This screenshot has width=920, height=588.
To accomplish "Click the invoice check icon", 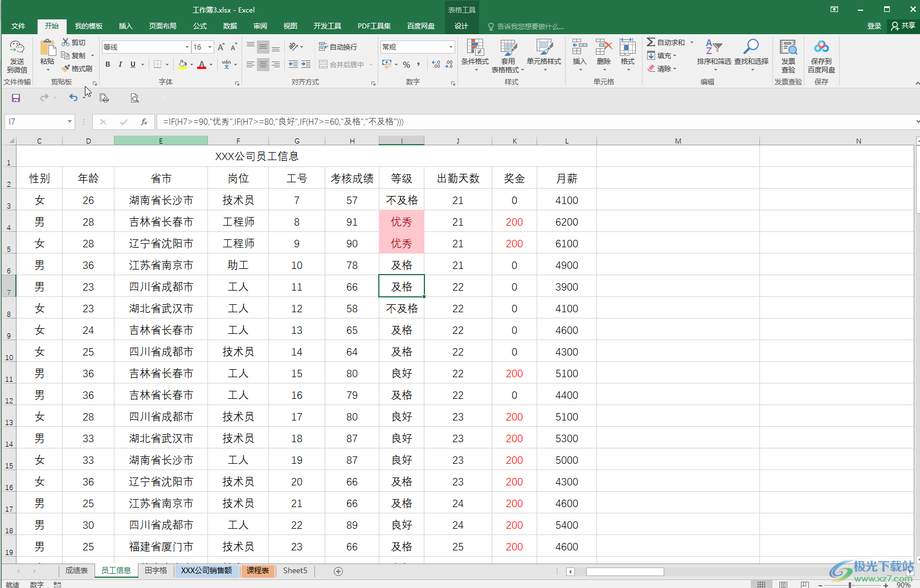I will 788,55.
